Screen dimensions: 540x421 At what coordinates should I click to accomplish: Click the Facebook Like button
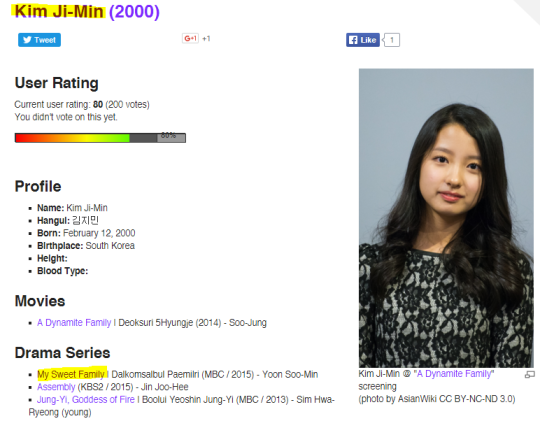[x=363, y=40]
